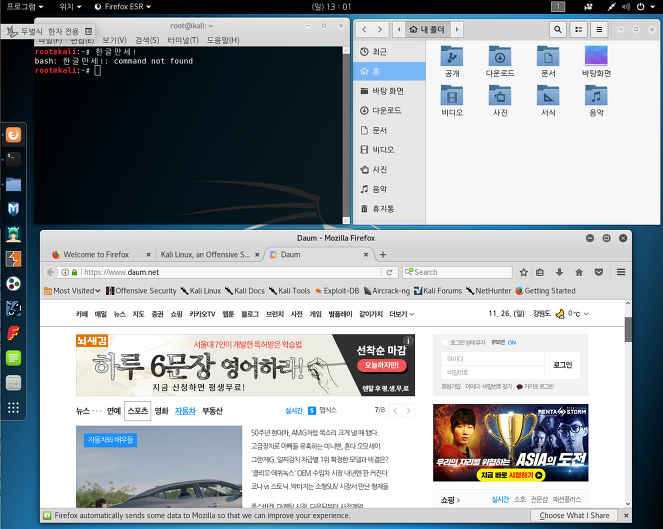Open new tab with plus button
The width and height of the screenshot is (663, 529).
tap(383, 255)
